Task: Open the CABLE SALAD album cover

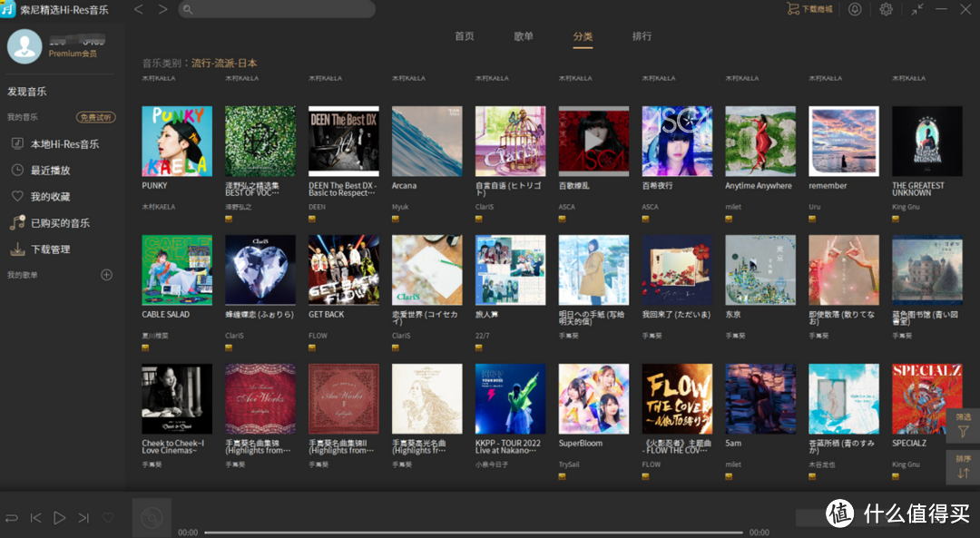Action: [177, 270]
